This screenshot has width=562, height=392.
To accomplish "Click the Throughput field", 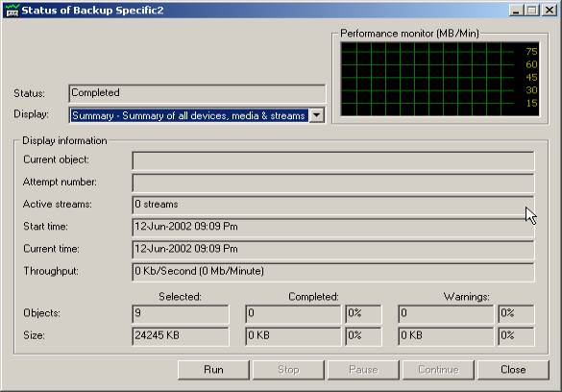I will [x=333, y=272].
